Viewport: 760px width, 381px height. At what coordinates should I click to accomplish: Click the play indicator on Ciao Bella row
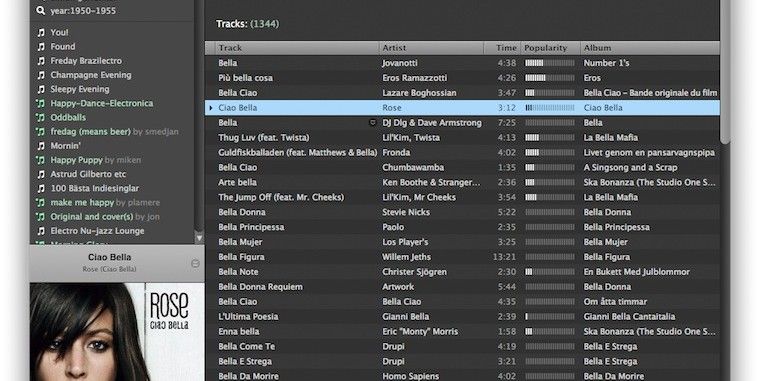click(x=211, y=108)
